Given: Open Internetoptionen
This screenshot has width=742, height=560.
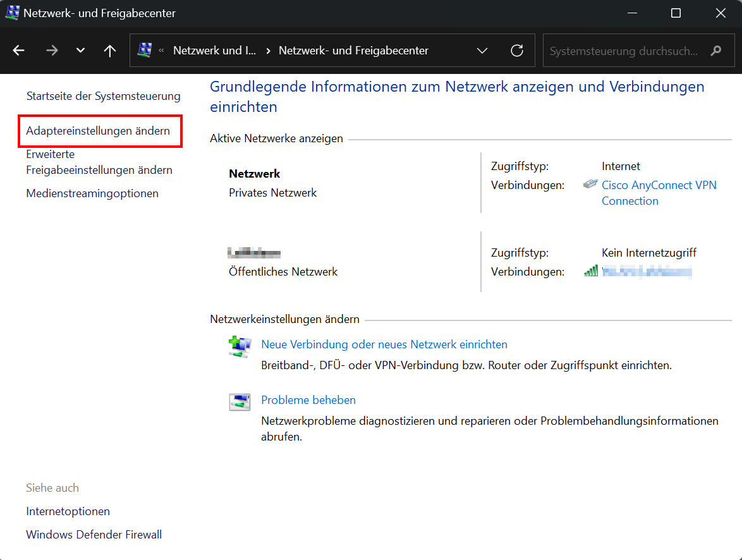Looking at the screenshot, I should click(x=68, y=511).
